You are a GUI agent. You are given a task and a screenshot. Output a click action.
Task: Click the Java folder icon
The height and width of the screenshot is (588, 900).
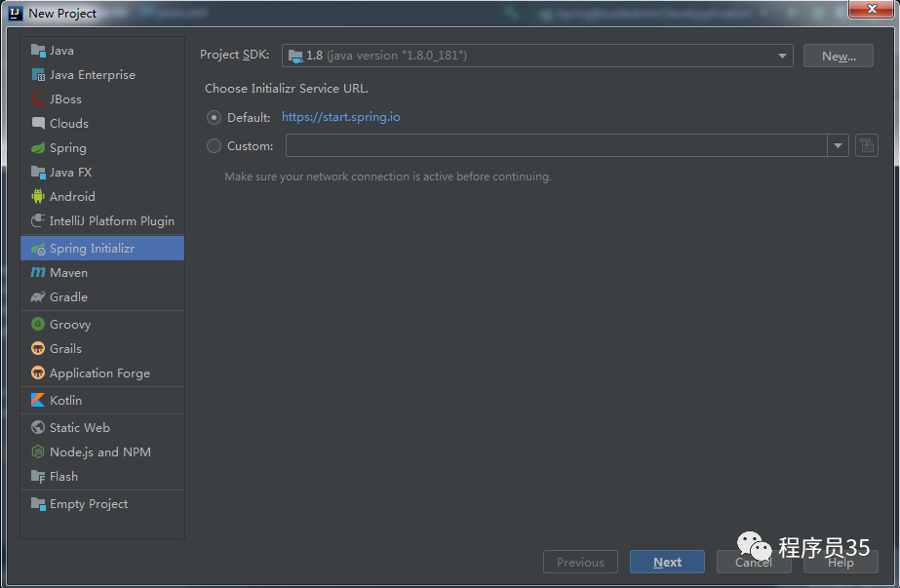[x=38, y=51]
